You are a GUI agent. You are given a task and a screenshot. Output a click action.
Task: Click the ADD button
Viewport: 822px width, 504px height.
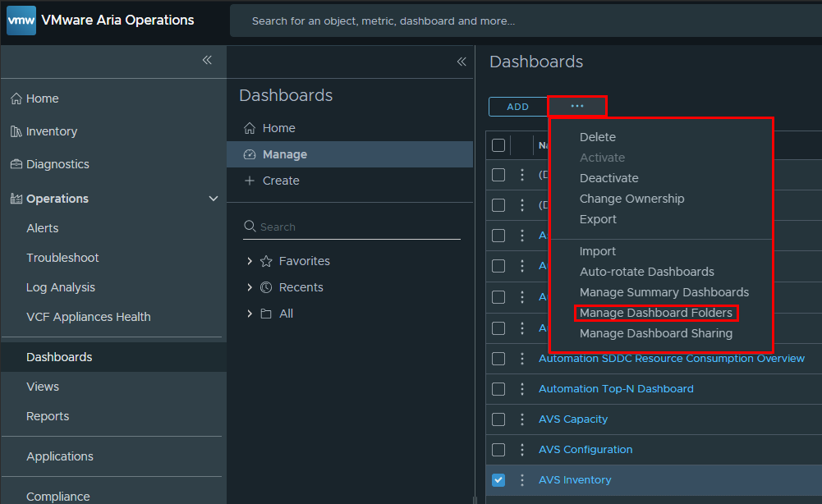(517, 107)
